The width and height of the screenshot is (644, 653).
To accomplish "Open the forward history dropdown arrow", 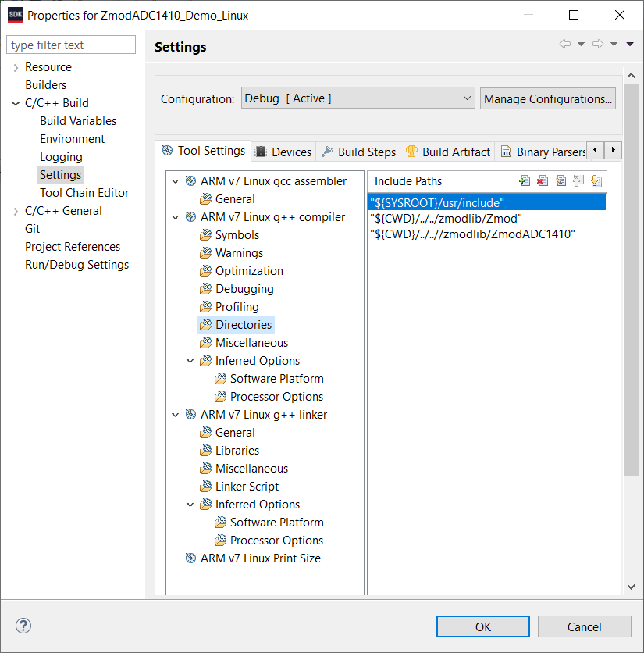I will (614, 44).
